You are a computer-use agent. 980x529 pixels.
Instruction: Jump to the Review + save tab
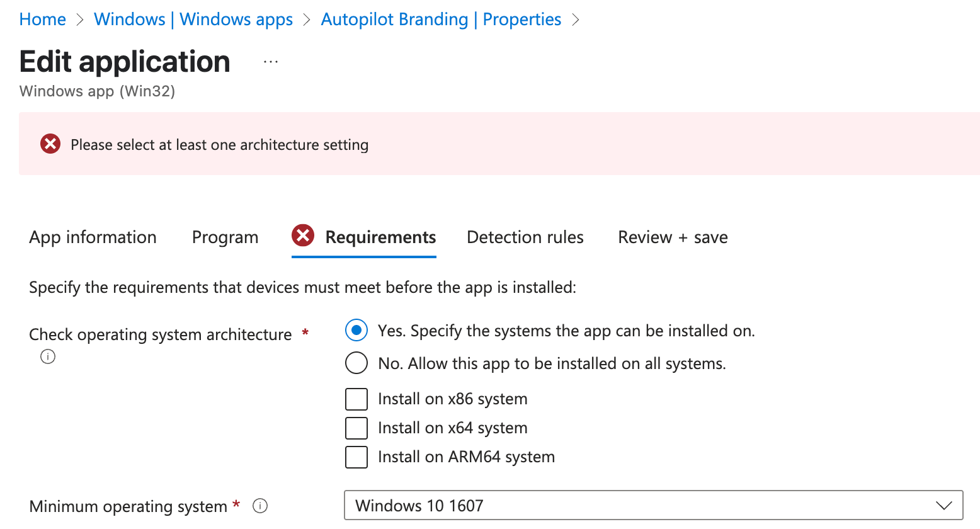tap(673, 237)
